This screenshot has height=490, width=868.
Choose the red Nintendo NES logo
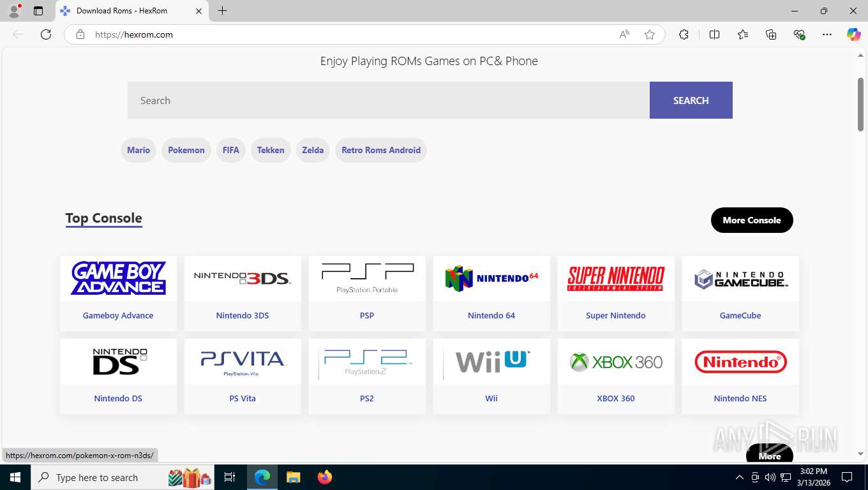740,362
